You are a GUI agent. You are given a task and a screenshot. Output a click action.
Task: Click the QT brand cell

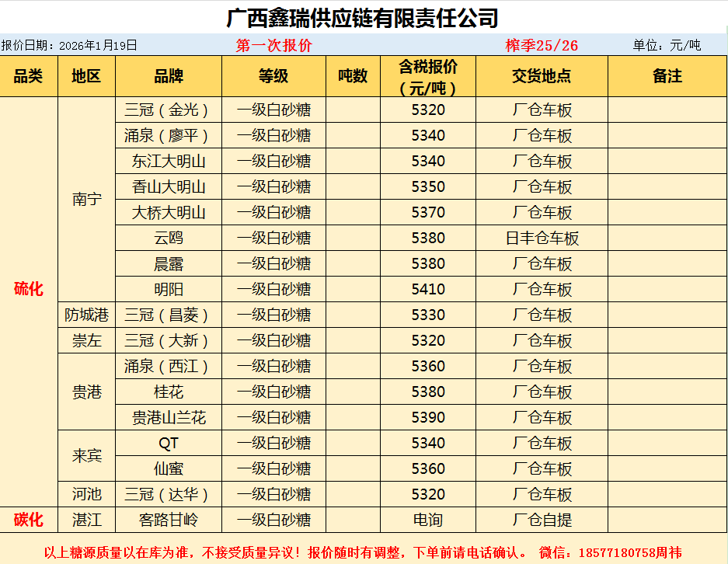169,444
